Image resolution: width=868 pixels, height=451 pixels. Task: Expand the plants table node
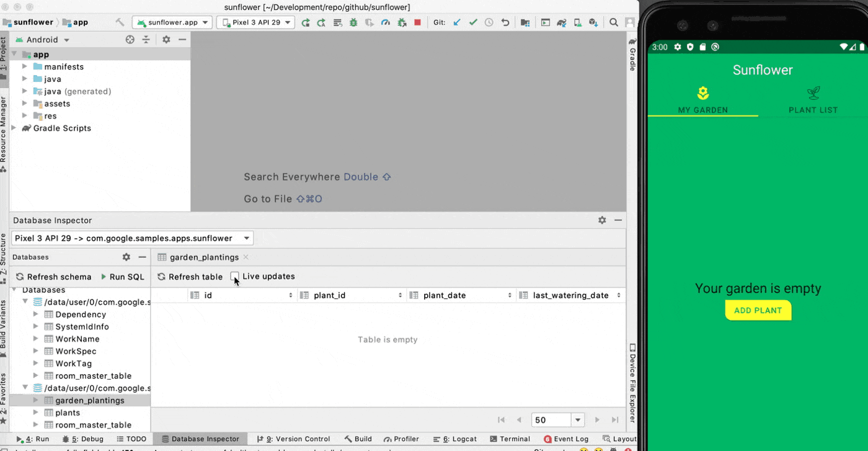click(36, 413)
